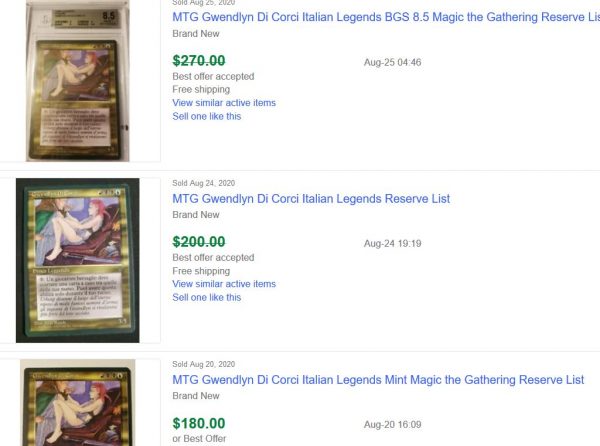Open the second listing's card thumbnail
Screen dimensions: 600x446
pyautogui.click(x=78, y=260)
